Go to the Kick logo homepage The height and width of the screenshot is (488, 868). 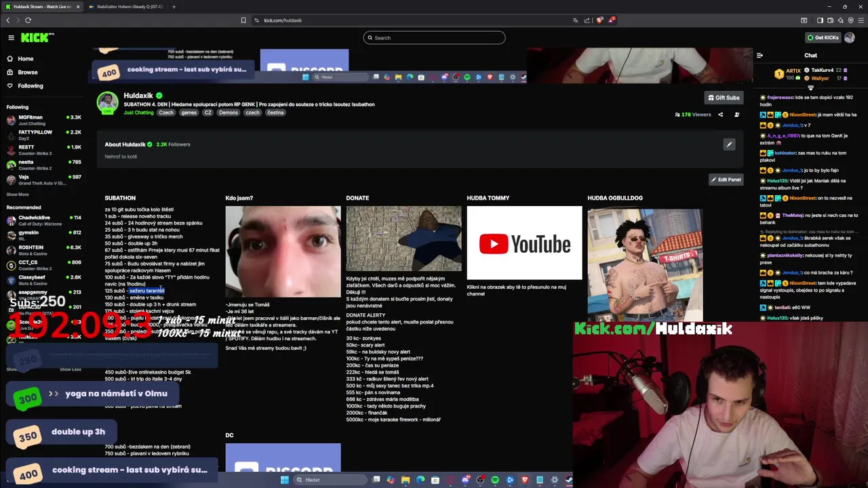(37, 37)
